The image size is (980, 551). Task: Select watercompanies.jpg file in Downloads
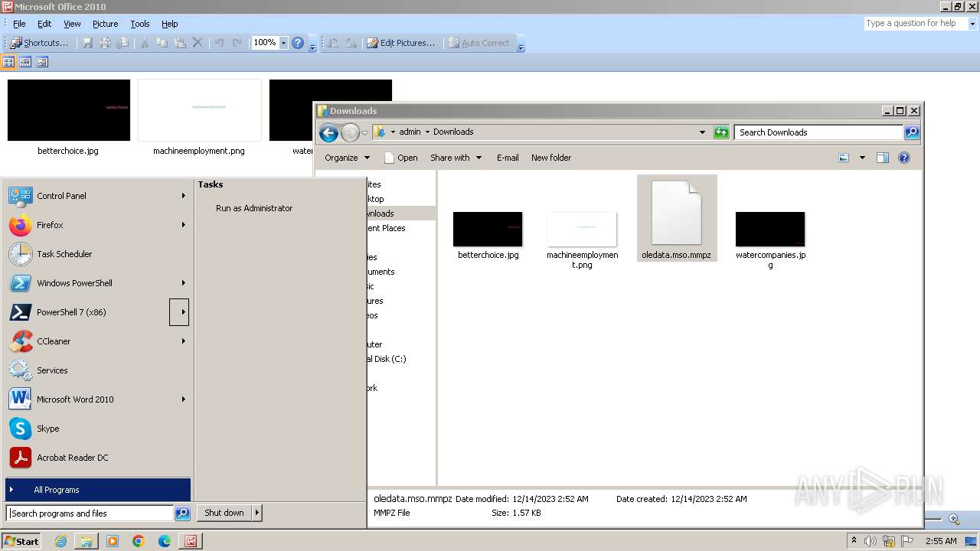(770, 240)
